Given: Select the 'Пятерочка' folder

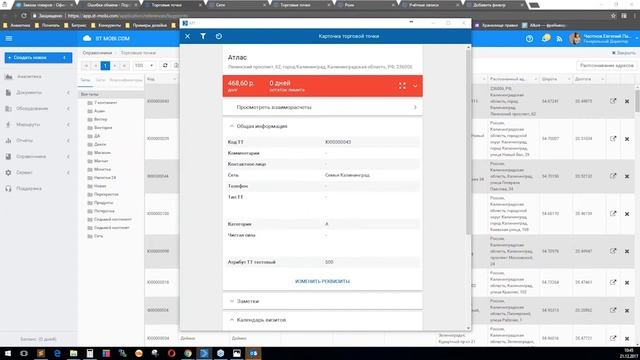Looking at the screenshot, I should [x=104, y=211].
